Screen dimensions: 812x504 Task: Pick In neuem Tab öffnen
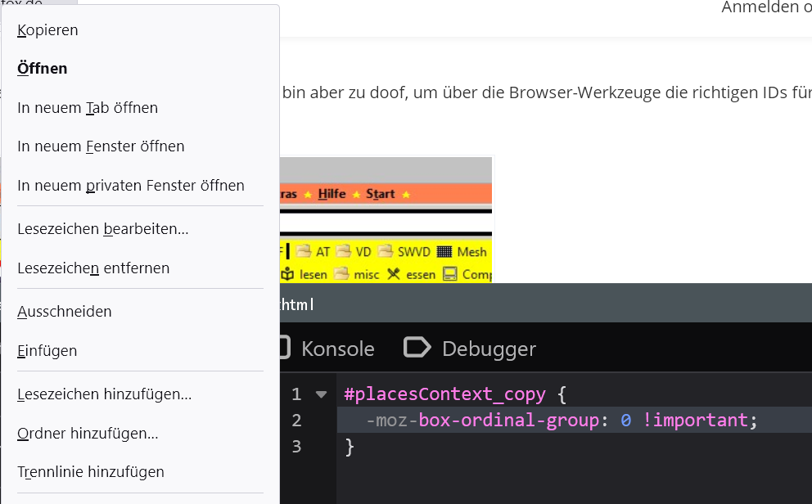[x=88, y=108]
